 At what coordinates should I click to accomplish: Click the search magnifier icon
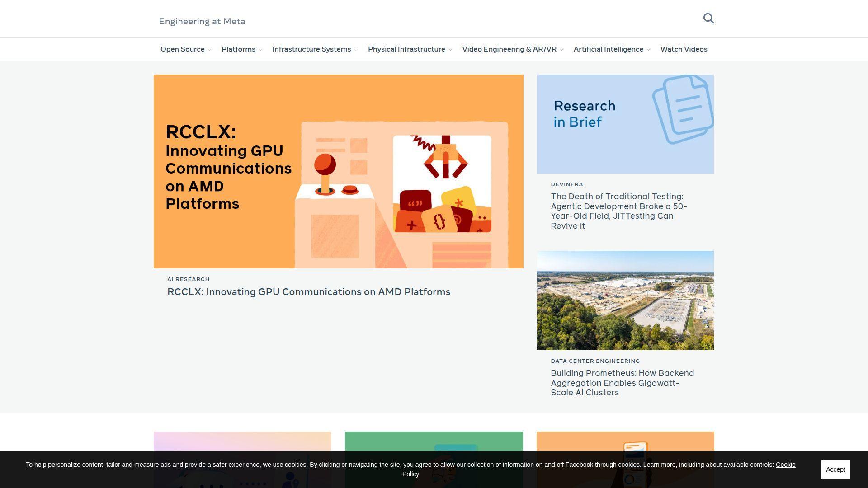coord(708,19)
